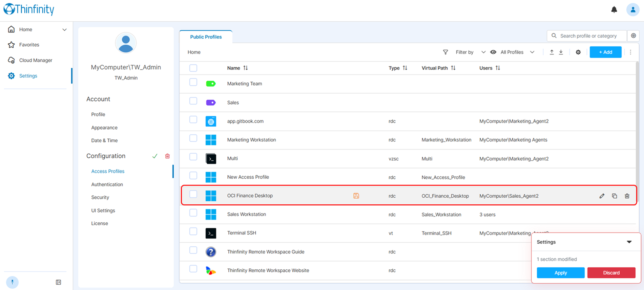The width and height of the screenshot is (644, 290).
Task: Click the Home house icon in sidebar
Action: (x=11, y=29)
